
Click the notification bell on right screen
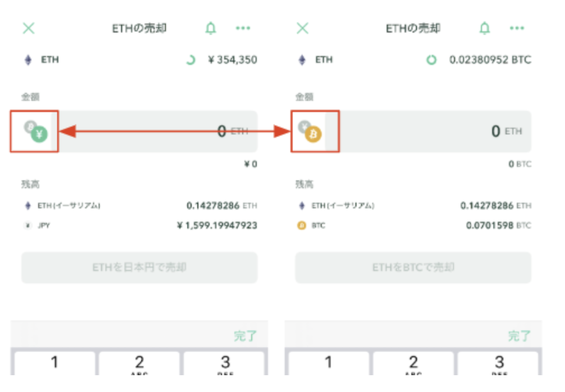click(485, 29)
